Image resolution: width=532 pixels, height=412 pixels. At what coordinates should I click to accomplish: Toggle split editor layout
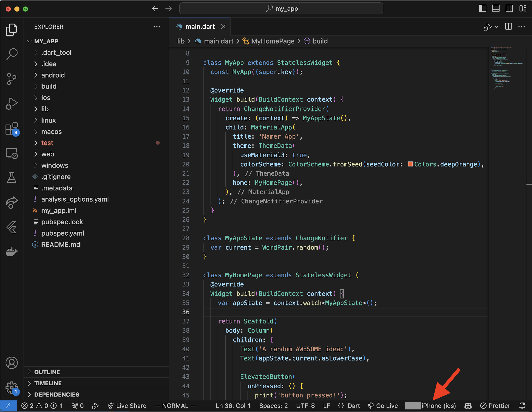(x=508, y=27)
